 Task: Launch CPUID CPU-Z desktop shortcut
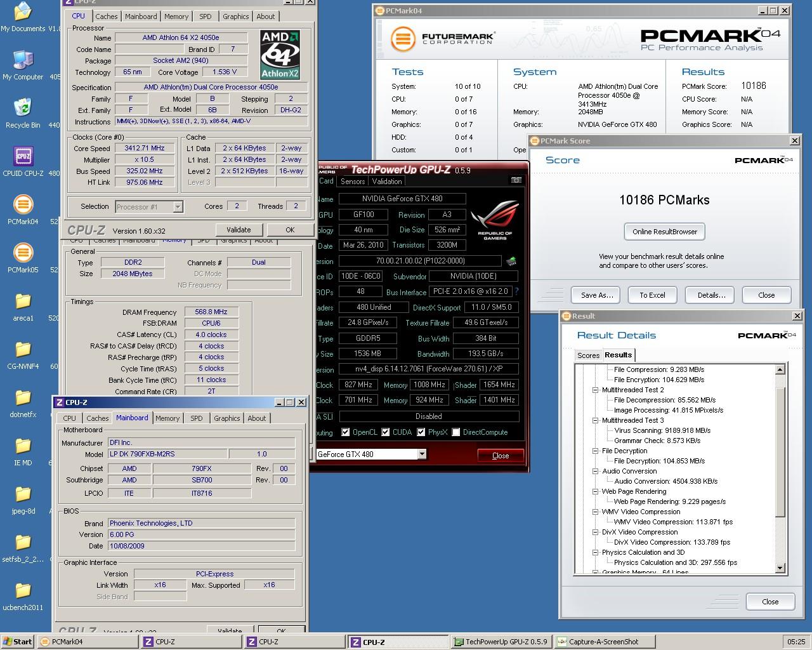(23, 162)
